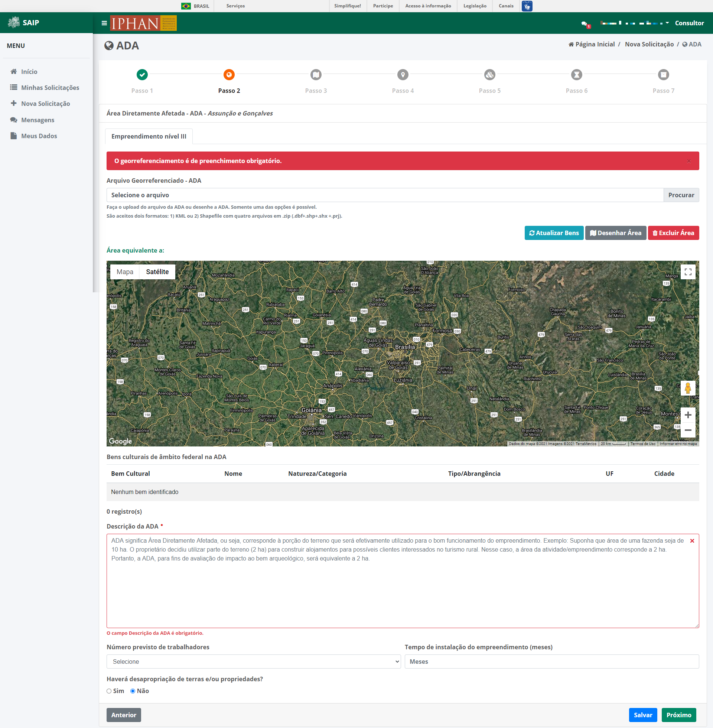Click the Nenhum bem identificado row
Image resolution: width=713 pixels, height=728 pixels.
(x=403, y=492)
